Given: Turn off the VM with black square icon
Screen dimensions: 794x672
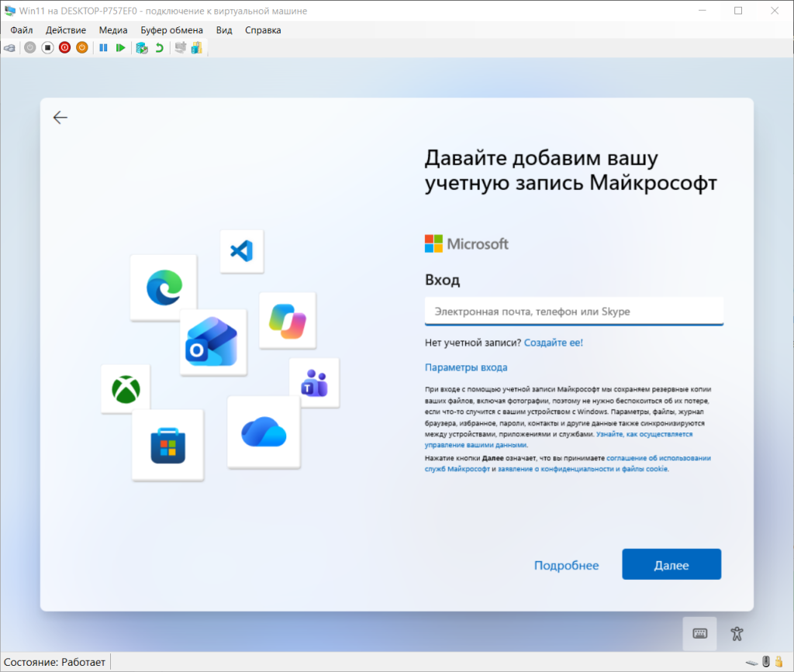Looking at the screenshot, I should pyautogui.click(x=47, y=47).
